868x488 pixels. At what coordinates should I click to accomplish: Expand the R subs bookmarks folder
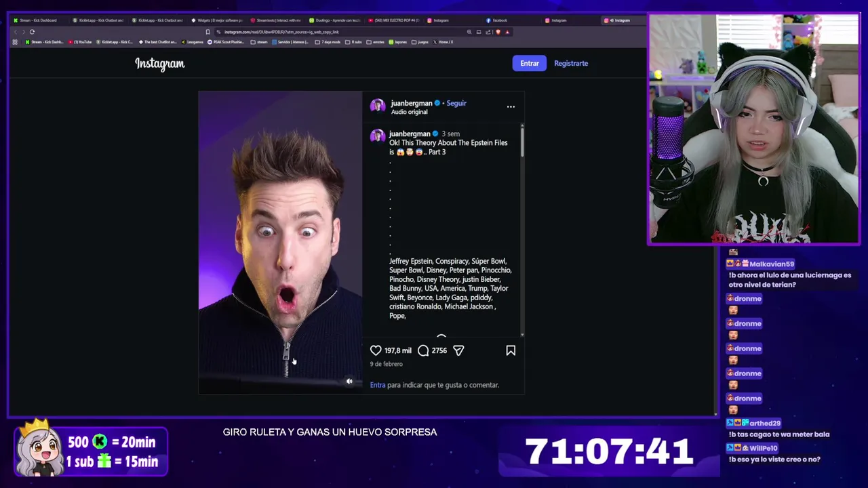pyautogui.click(x=353, y=42)
